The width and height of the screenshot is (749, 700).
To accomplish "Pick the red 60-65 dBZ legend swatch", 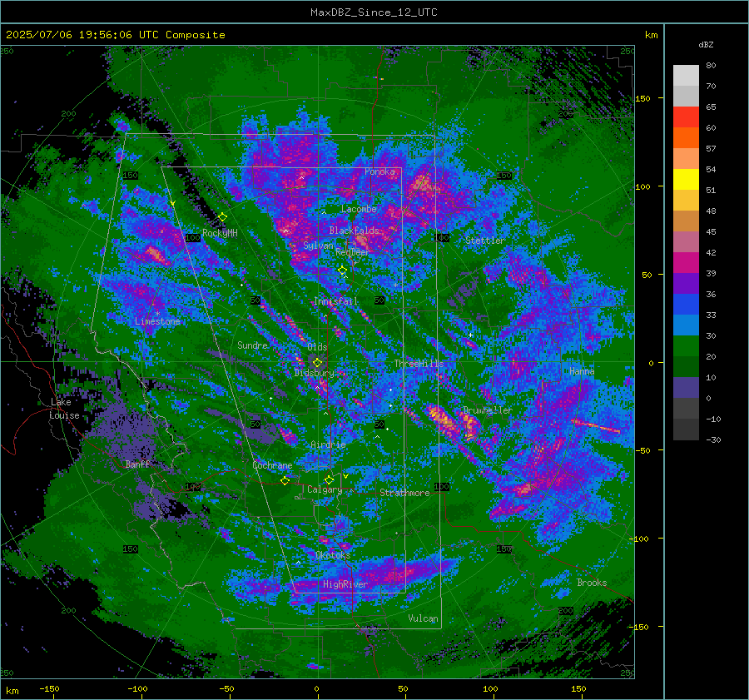I will click(686, 117).
